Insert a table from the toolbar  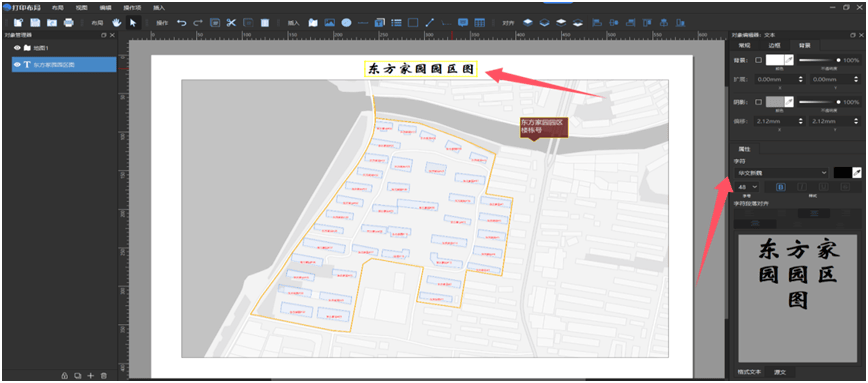pyautogui.click(x=480, y=23)
